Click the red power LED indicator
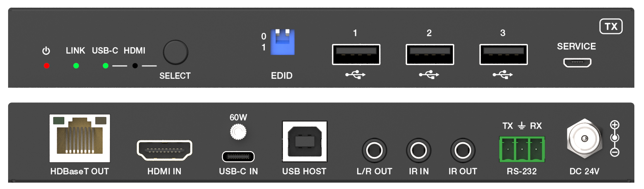 click(x=46, y=66)
